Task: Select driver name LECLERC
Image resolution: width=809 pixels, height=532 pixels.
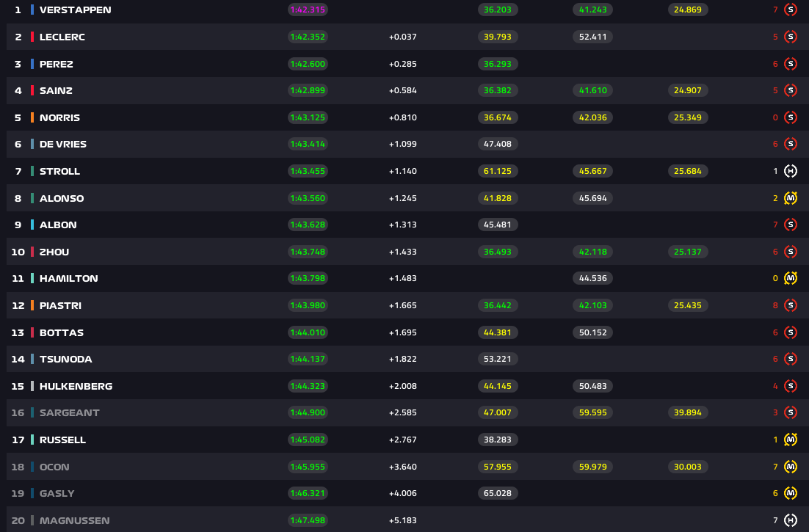Action: pyautogui.click(x=62, y=37)
